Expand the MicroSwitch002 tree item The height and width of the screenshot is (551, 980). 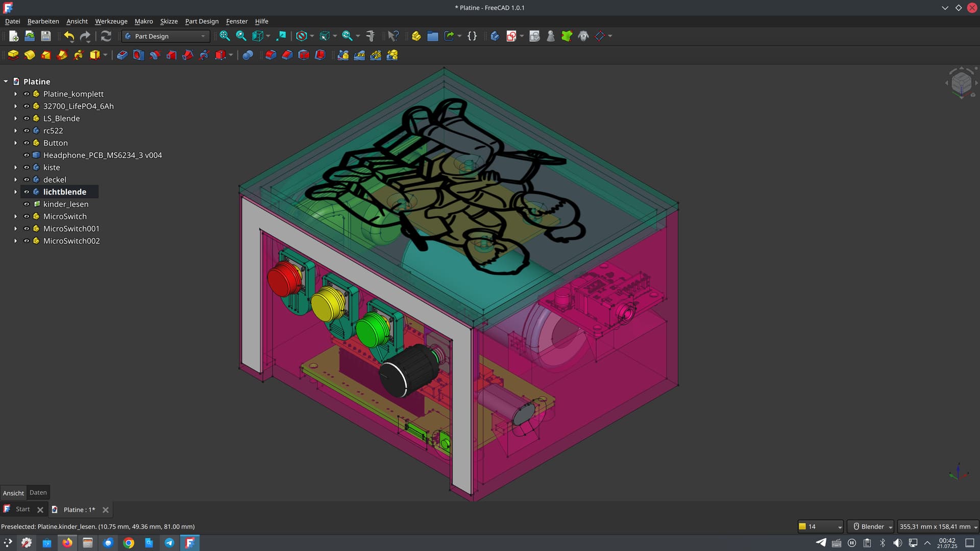point(15,241)
